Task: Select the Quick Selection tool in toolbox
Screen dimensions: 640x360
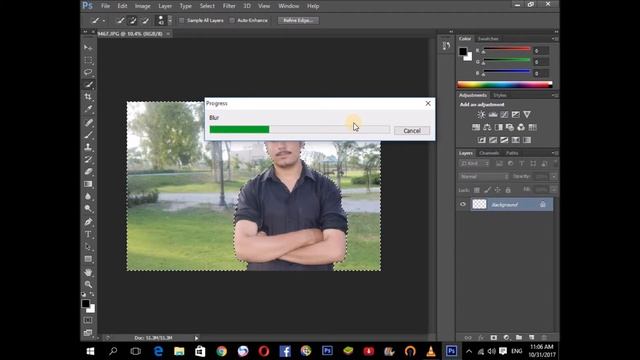Action: pos(88,84)
